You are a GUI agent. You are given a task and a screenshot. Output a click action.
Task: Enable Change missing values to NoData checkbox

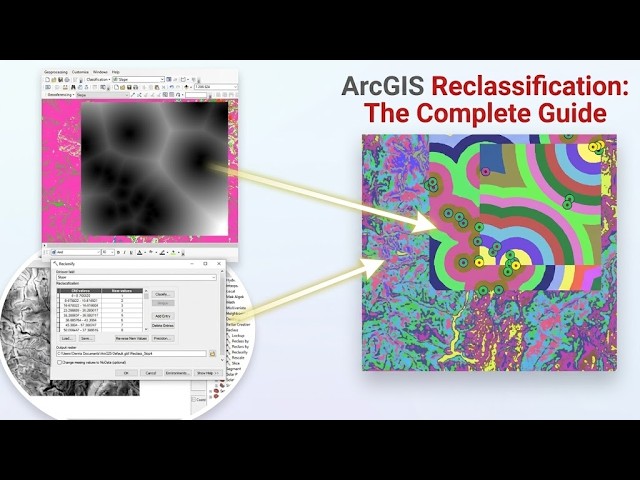click(59, 362)
